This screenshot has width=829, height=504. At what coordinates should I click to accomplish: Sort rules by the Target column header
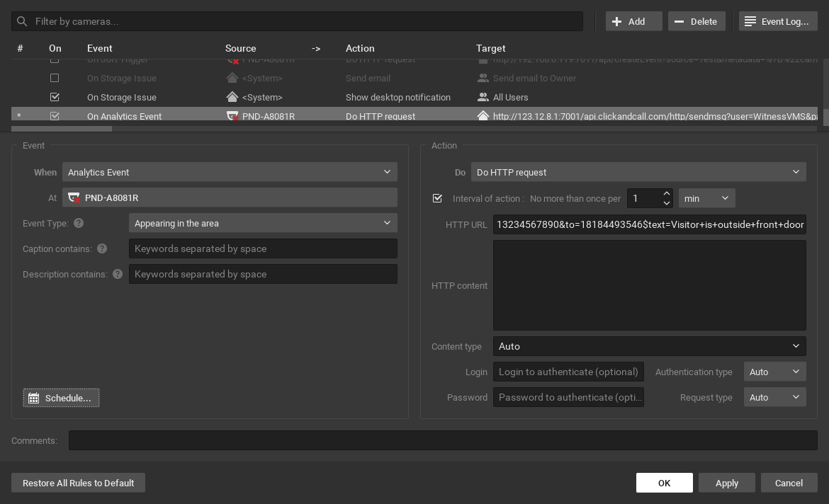490,48
